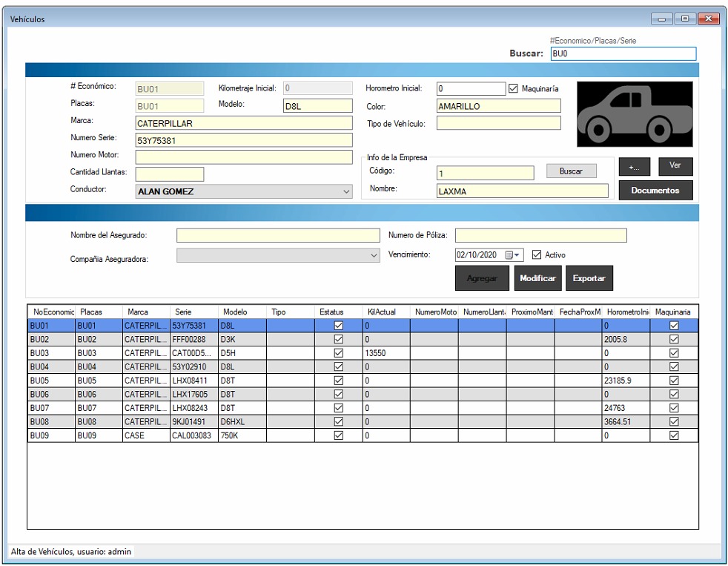This screenshot has width=728, height=566.
Task: Click the Ver button
Action: [675, 166]
